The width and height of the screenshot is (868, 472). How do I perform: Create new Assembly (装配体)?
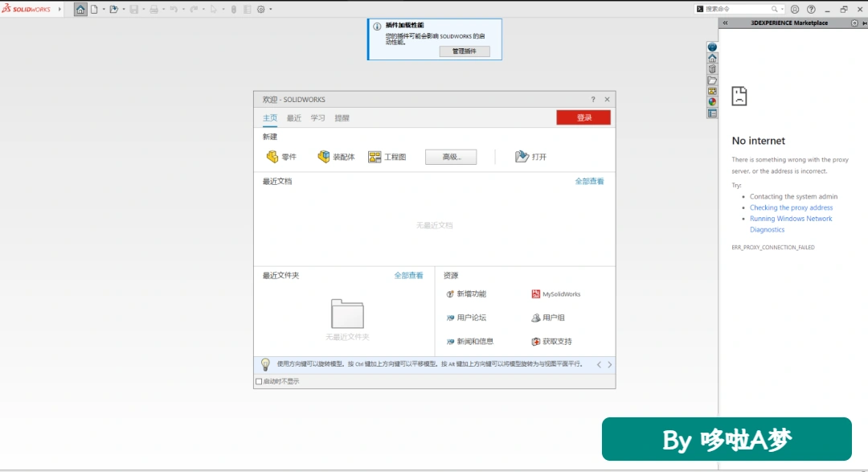[336, 157]
